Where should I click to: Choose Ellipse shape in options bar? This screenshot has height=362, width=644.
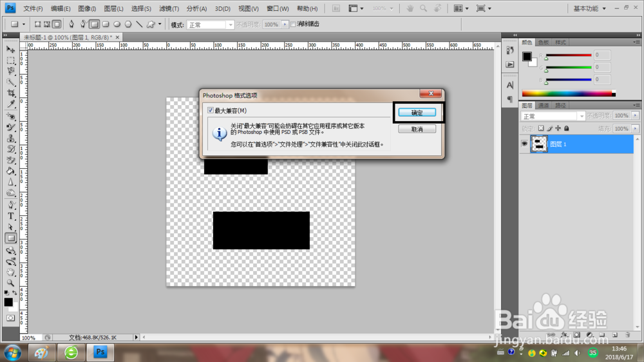coord(117,24)
